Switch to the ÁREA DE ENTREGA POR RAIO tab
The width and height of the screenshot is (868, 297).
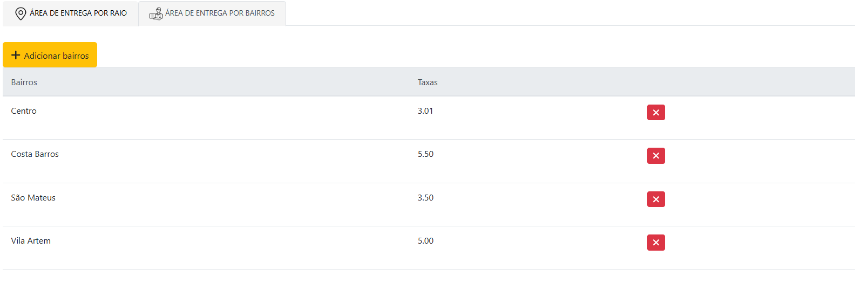[x=78, y=13]
